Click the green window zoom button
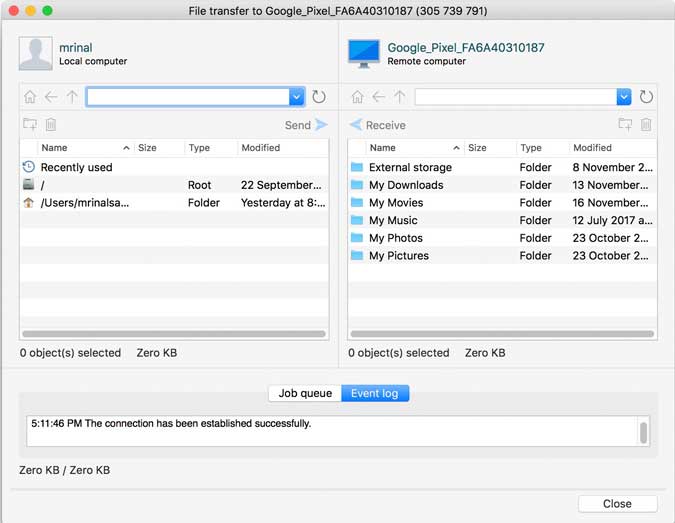Viewport: 675px width, 523px height. pos(47,10)
